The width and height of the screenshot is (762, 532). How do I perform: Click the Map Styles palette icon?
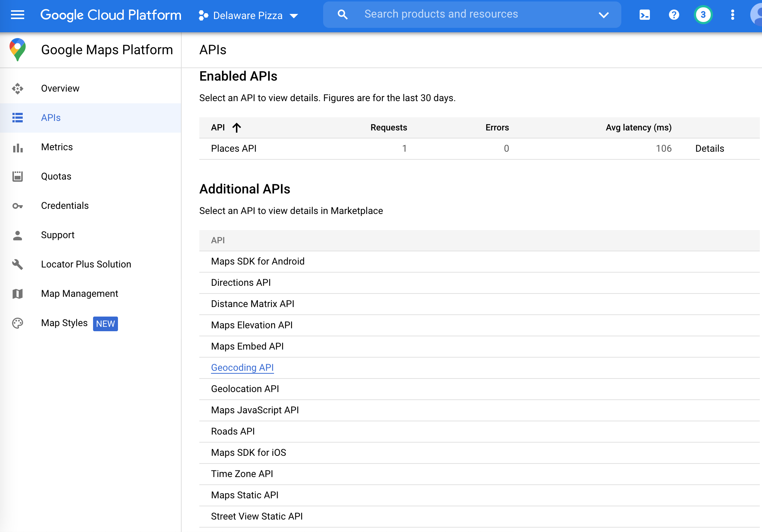pos(18,323)
